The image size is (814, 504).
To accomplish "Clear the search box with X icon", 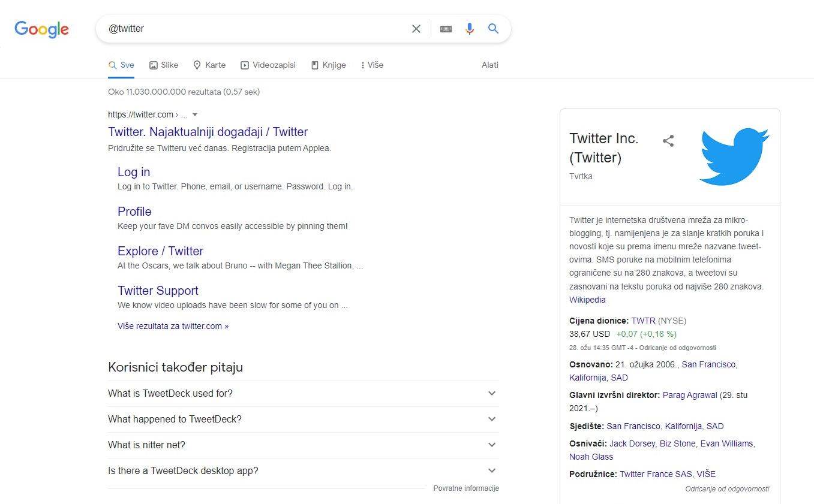I will (x=416, y=29).
